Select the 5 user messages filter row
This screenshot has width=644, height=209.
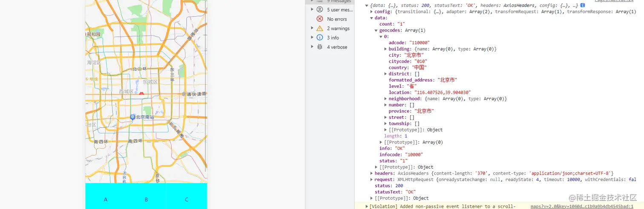click(x=330, y=9)
